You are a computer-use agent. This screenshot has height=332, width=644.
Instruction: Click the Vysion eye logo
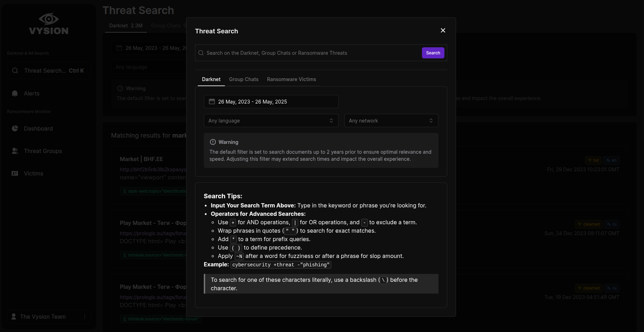pyautogui.click(x=48, y=19)
